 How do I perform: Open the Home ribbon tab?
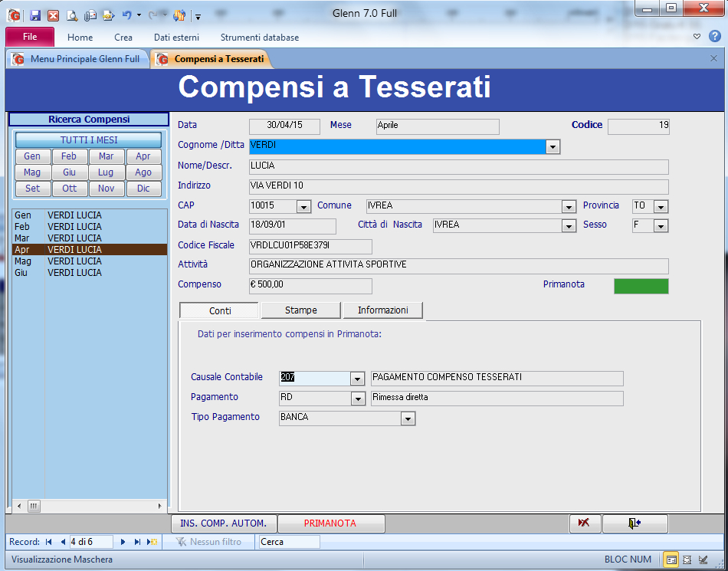tap(80, 38)
